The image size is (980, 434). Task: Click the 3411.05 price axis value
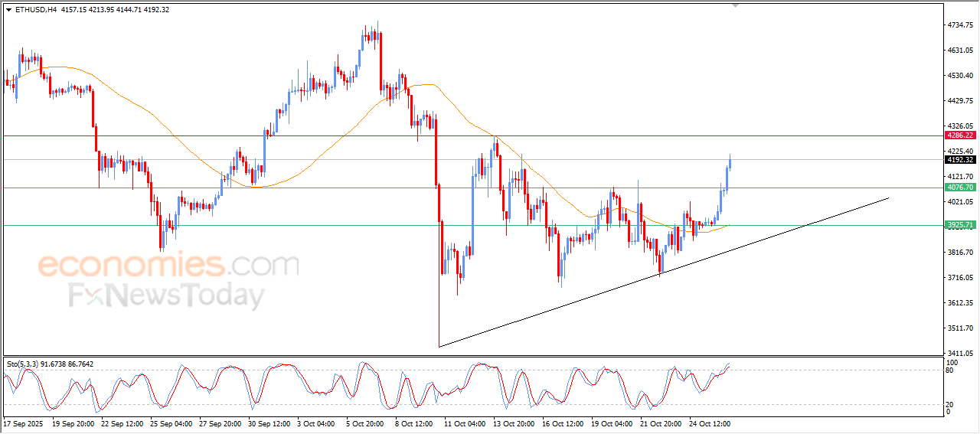click(960, 354)
